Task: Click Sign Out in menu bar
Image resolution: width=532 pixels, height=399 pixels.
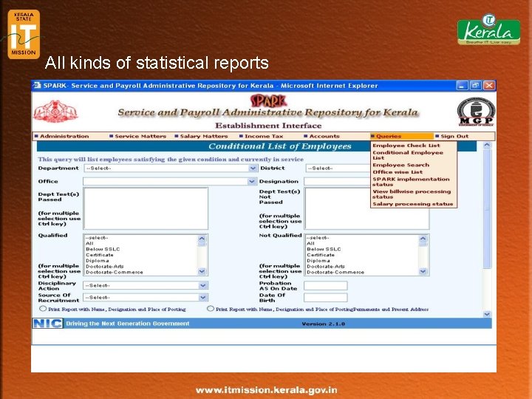Action: (454, 137)
